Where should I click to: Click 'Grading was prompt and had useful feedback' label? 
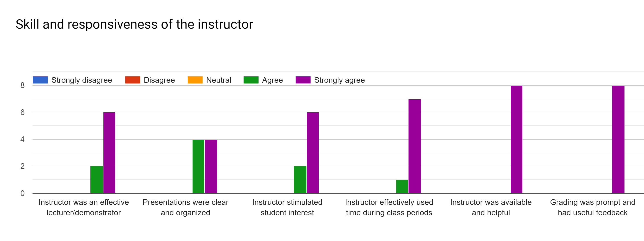click(x=592, y=207)
